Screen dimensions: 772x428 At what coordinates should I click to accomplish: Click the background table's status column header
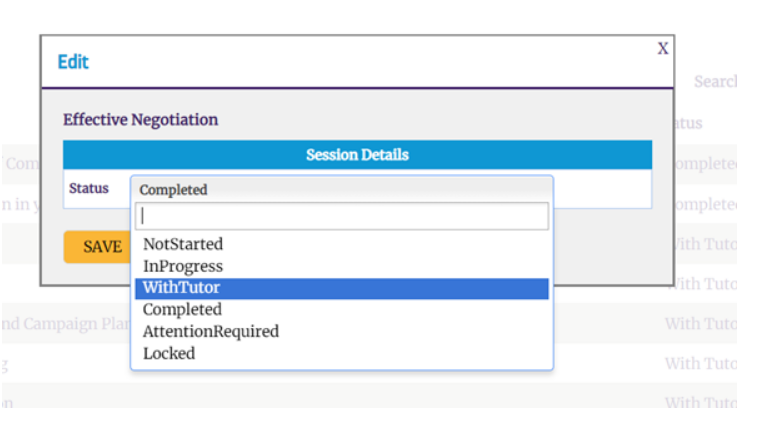(x=687, y=123)
